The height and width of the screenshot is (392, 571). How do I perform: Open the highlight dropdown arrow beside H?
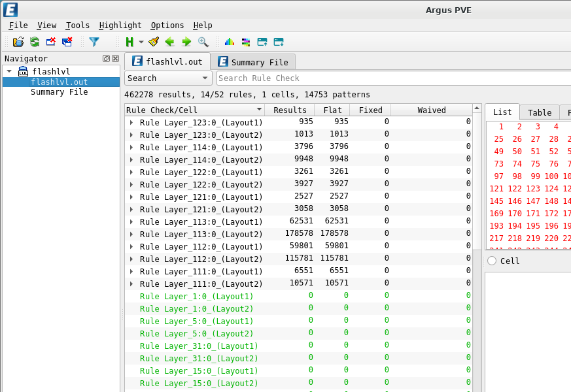point(141,42)
